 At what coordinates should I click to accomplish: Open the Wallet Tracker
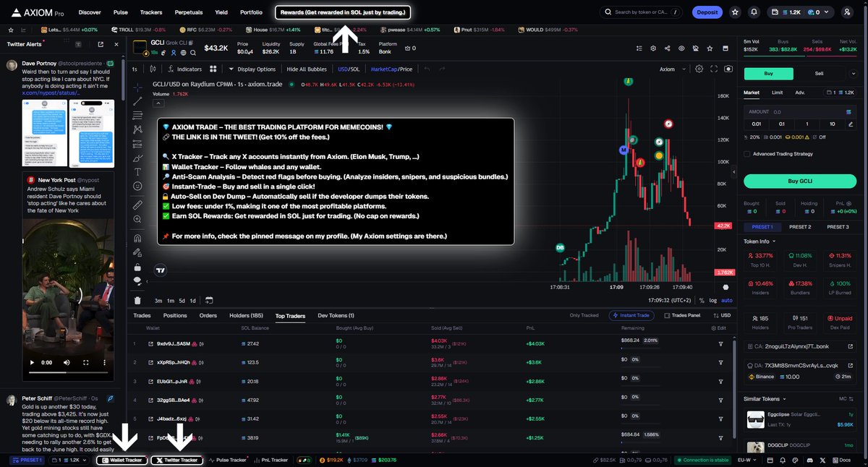[x=122, y=460]
